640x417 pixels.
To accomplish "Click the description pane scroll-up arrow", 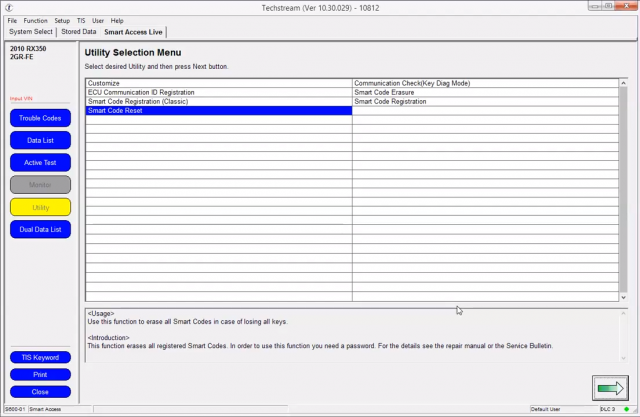I will click(x=623, y=313).
